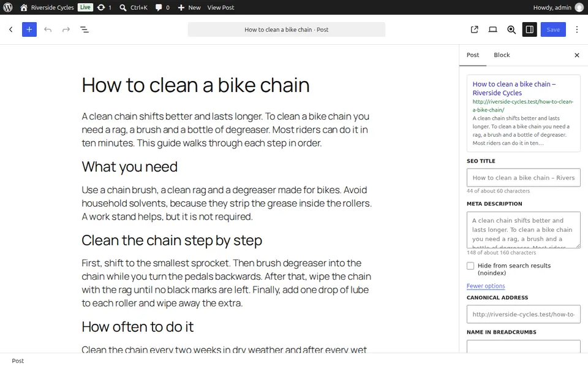
Task: Open the Ctrl+K command search
Action: (x=134, y=7)
